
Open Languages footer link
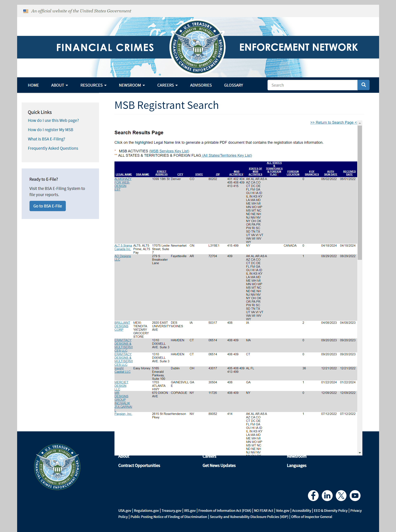(297, 465)
